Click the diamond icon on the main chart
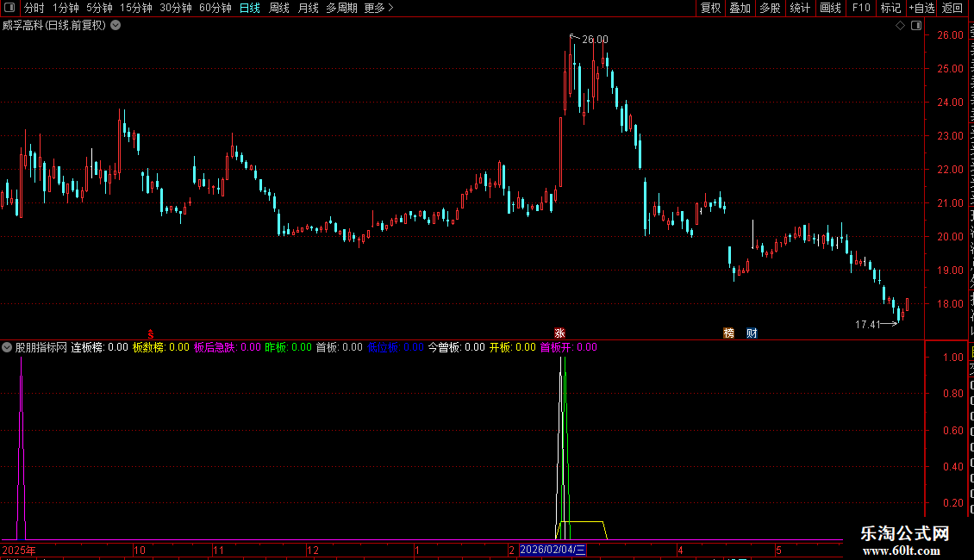This screenshot has width=974, height=560. [x=900, y=26]
